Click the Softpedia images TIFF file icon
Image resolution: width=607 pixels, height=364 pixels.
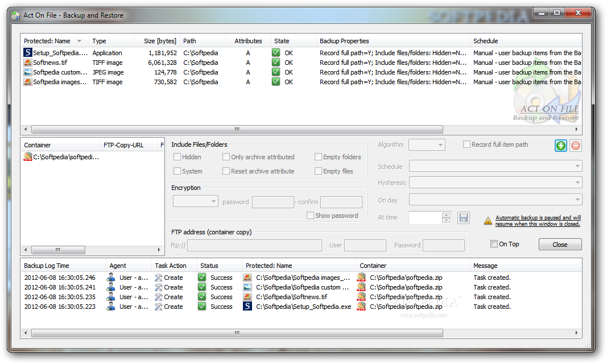pyautogui.click(x=27, y=82)
